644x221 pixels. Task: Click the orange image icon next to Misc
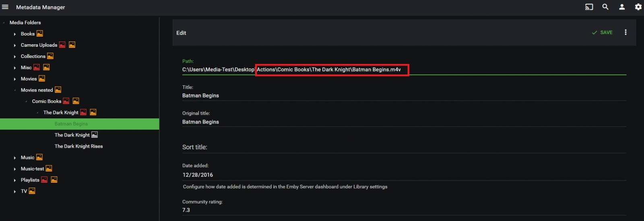tap(46, 67)
